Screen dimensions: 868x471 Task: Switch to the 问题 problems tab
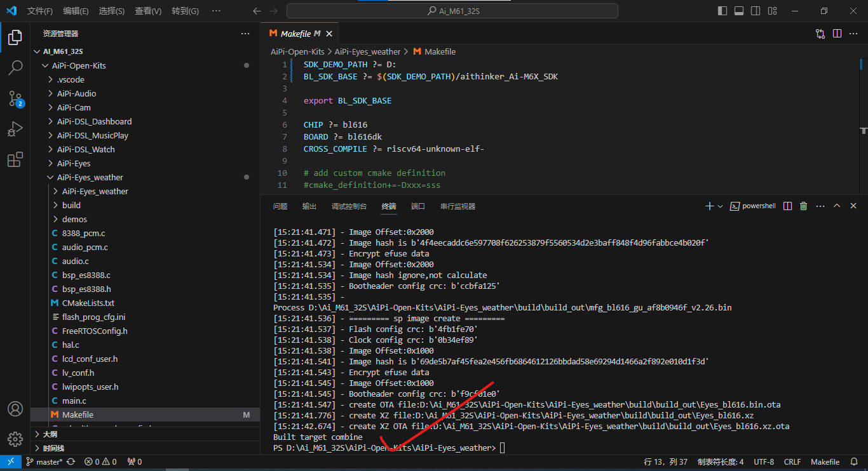tap(280, 206)
